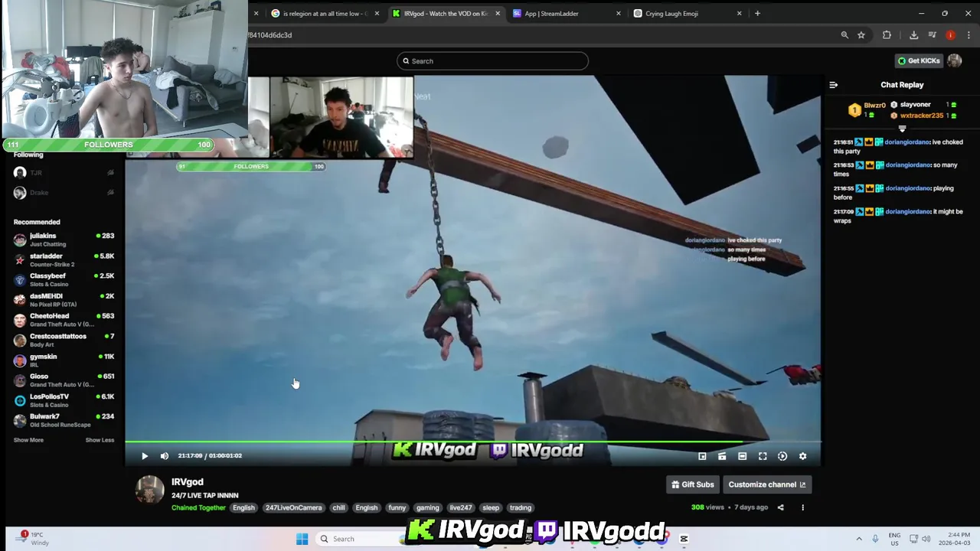Show hidden system tray icons
Viewport: 980px width, 551px height.
point(858,539)
